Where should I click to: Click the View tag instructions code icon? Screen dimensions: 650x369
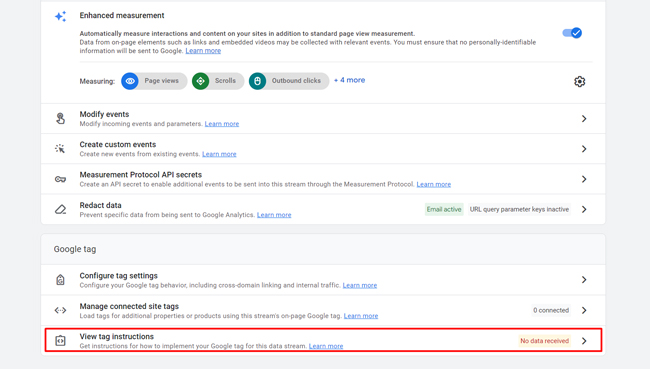point(61,341)
